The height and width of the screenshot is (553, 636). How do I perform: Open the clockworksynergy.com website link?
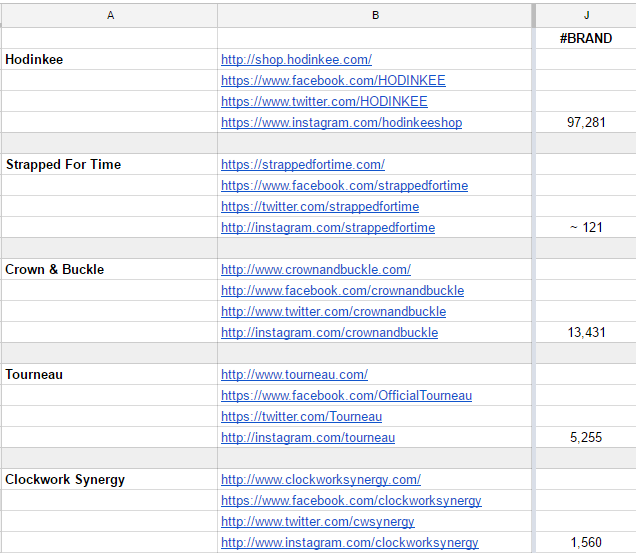coord(320,480)
